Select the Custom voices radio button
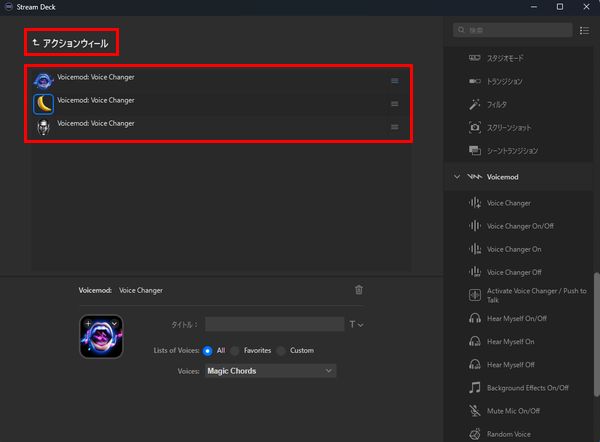Screen dimensions: 600x442 [280, 351]
